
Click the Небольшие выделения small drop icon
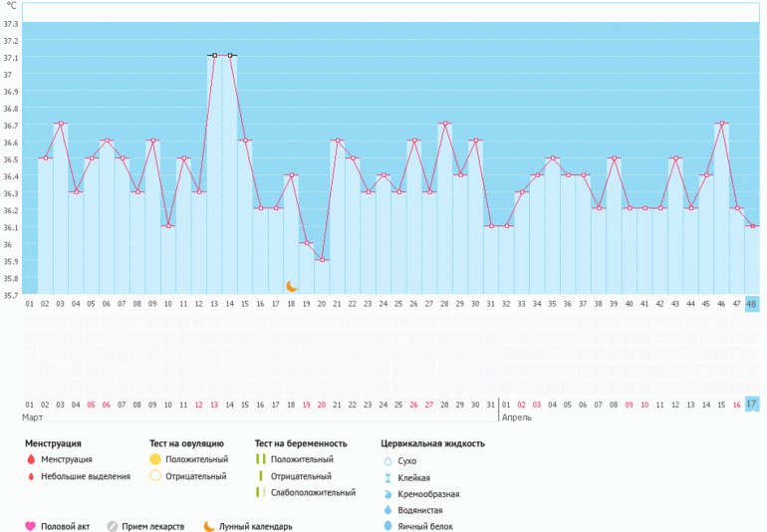click(x=30, y=476)
